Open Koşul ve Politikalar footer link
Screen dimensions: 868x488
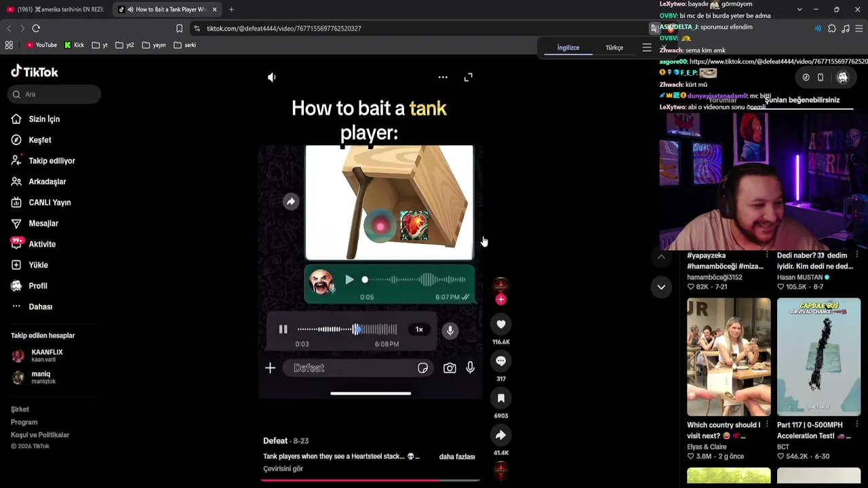[40, 435]
